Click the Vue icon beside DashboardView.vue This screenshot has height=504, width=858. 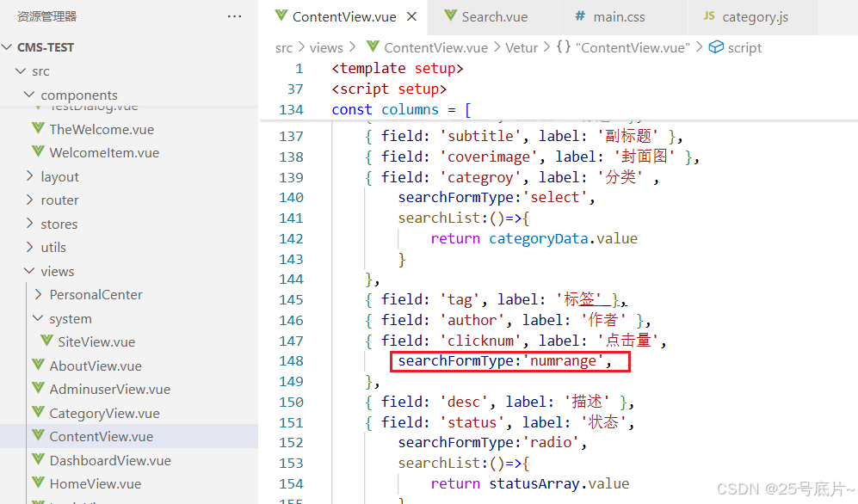coord(38,460)
